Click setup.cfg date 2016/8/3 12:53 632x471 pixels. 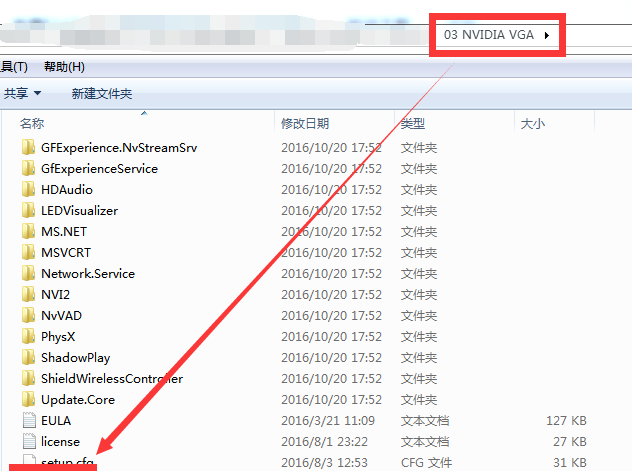(324, 463)
